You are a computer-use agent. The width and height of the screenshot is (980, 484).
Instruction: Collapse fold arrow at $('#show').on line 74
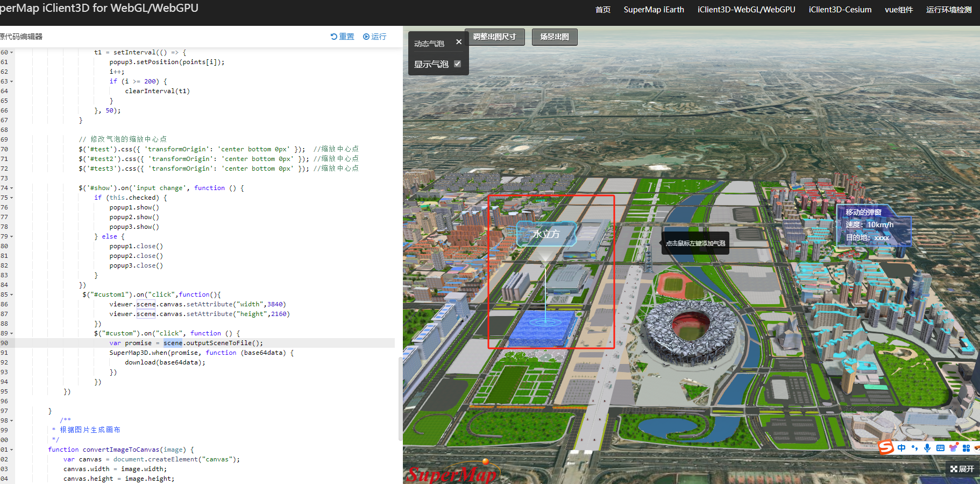pos(11,188)
